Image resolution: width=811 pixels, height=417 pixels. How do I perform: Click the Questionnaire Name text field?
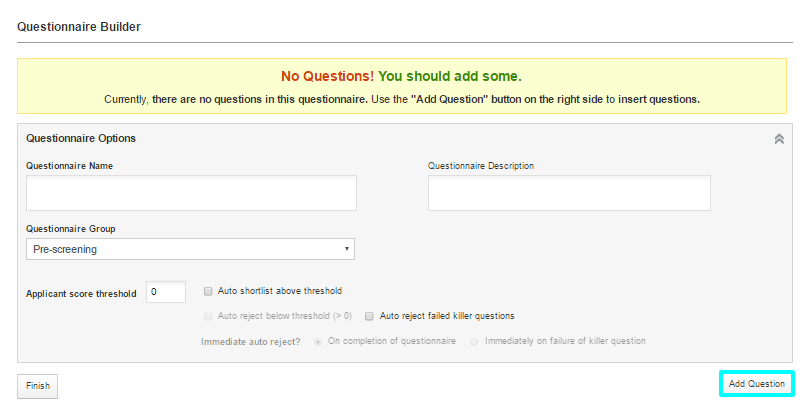[191, 193]
